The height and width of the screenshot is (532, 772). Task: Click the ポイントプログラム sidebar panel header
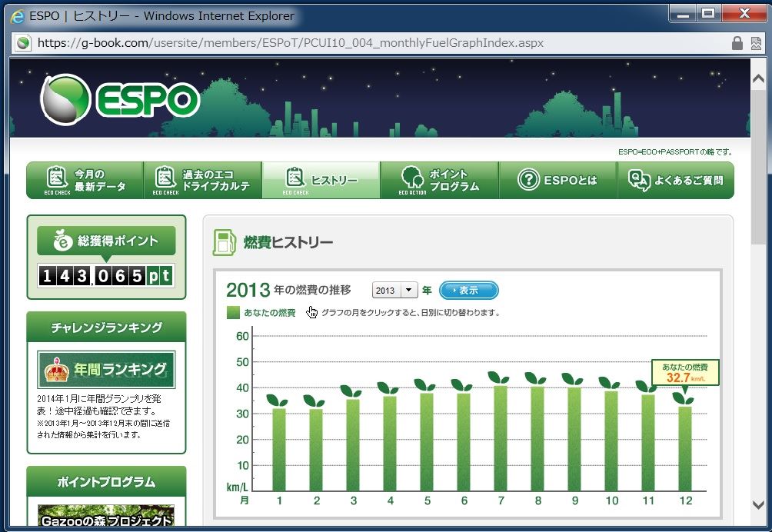(x=106, y=482)
